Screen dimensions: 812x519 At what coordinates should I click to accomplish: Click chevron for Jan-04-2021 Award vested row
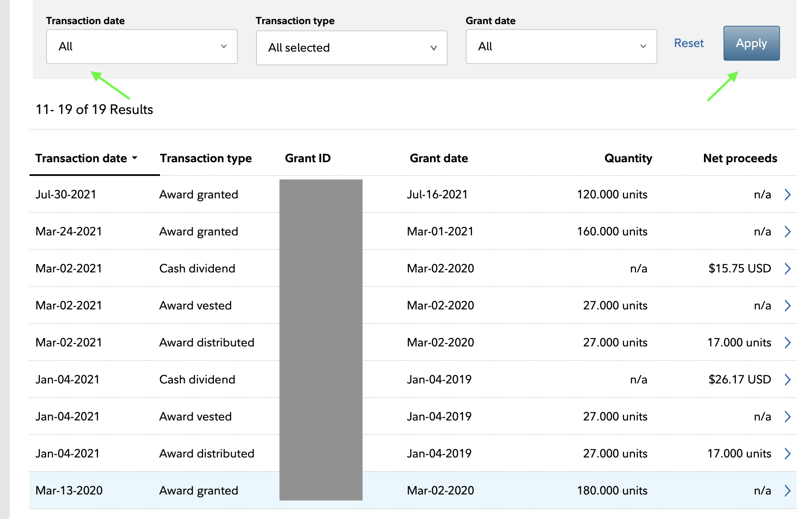pyautogui.click(x=787, y=417)
